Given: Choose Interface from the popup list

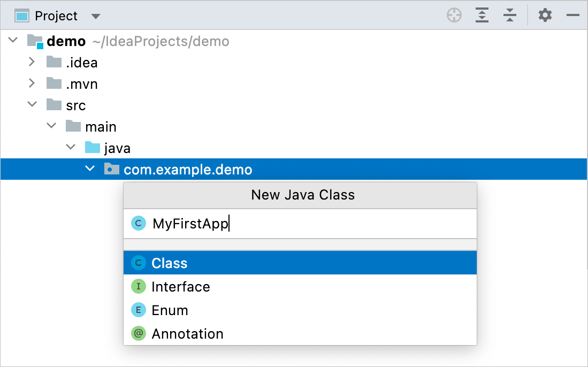Looking at the screenshot, I should point(180,286).
